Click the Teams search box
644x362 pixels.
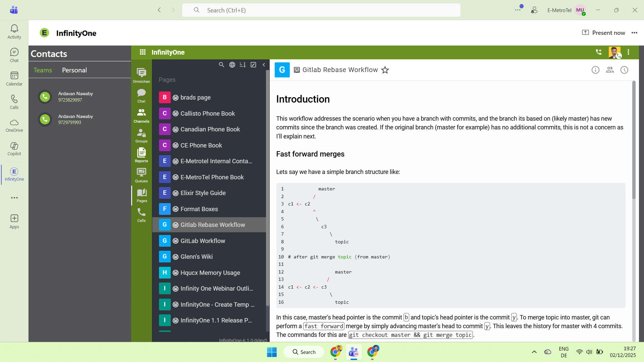tap(321, 10)
